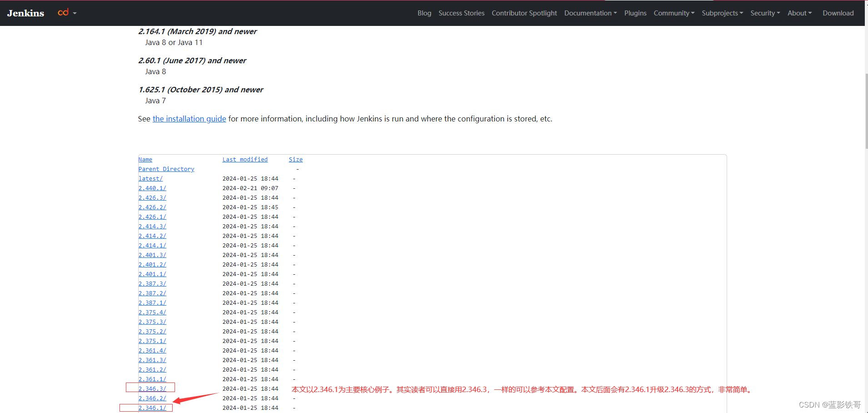Sort listing by Name column
The height and width of the screenshot is (413, 868).
145,160
